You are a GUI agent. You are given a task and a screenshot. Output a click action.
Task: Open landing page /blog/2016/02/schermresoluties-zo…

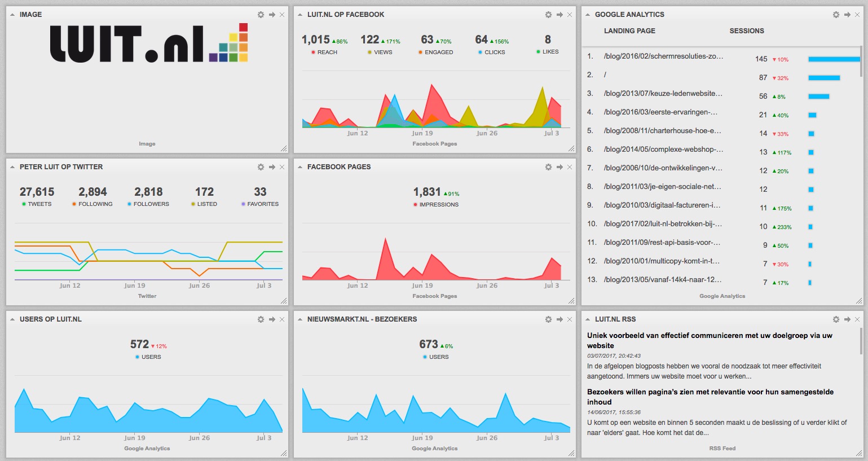663,56
